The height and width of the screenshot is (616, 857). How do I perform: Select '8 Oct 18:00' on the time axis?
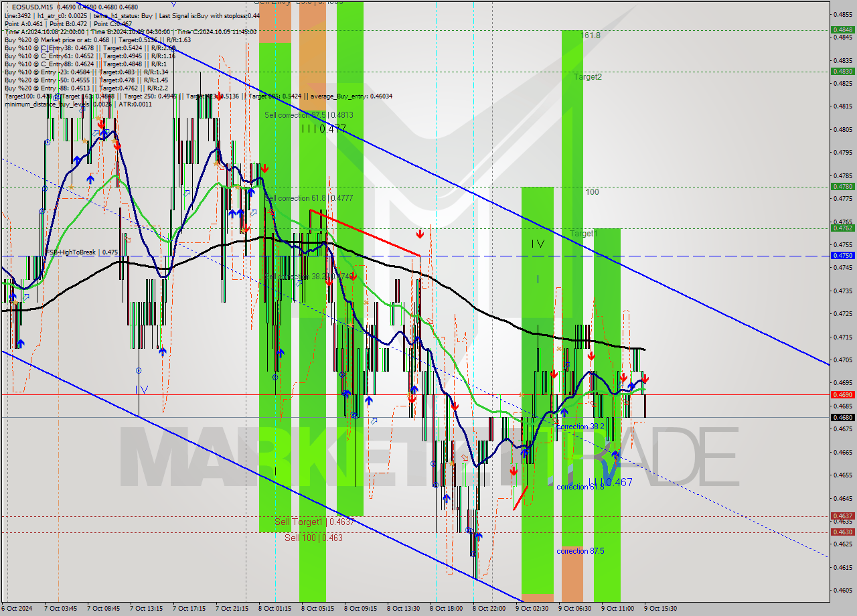(446, 609)
